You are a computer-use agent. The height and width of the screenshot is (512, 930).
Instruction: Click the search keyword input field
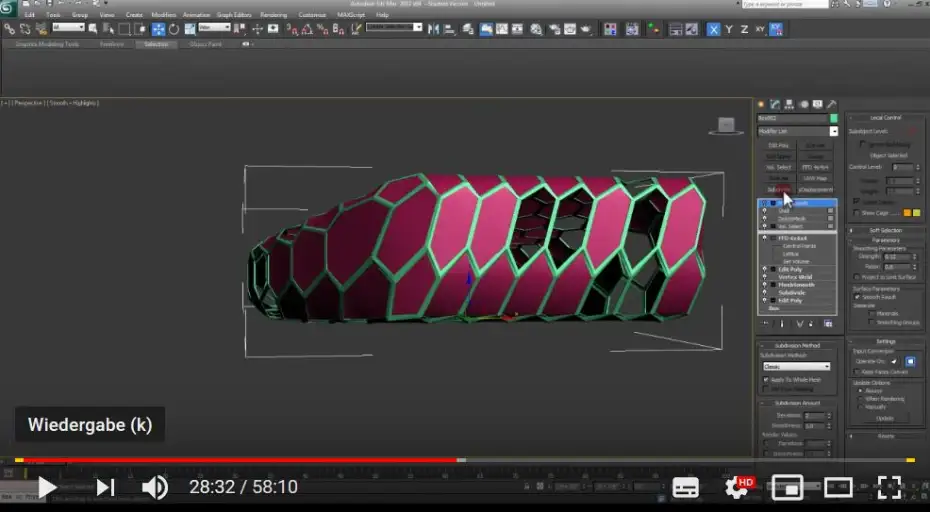pyautogui.click(x=785, y=4)
